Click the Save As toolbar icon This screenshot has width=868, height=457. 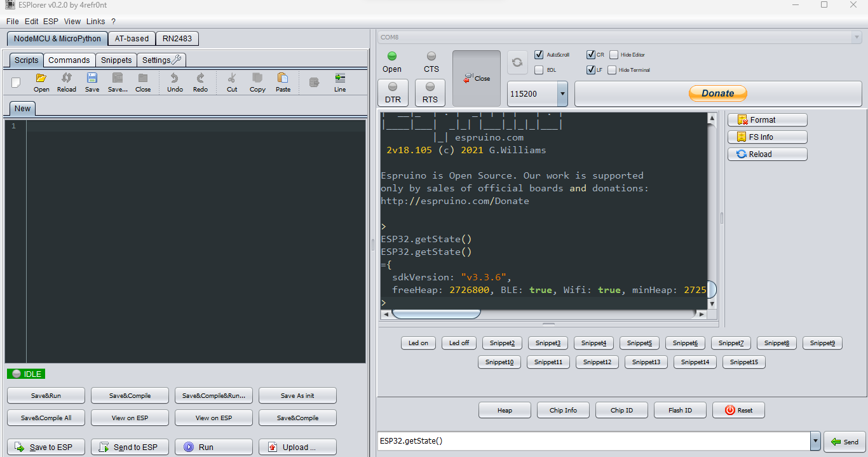[x=118, y=82]
